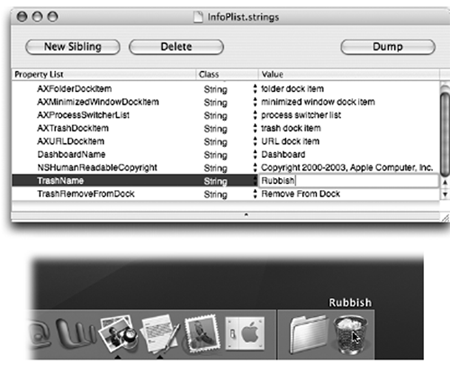The width and height of the screenshot is (450, 372).
Task: Open the folder icon next to Trash in Dock
Action: click(308, 334)
